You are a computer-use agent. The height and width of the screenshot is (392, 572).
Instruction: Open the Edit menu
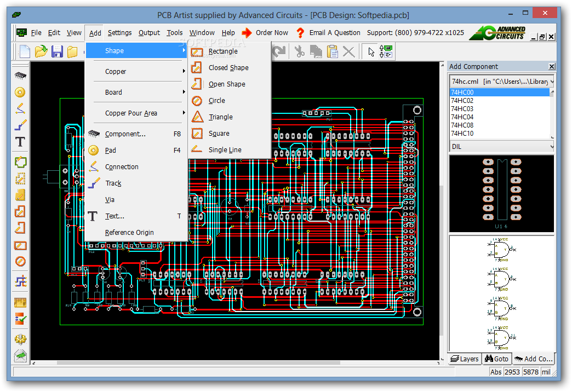click(x=54, y=33)
